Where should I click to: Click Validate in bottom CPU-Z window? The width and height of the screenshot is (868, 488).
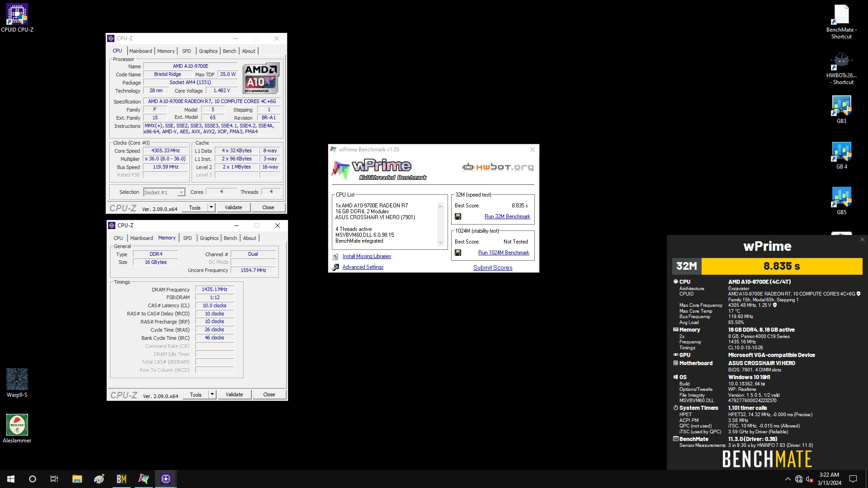coord(234,394)
